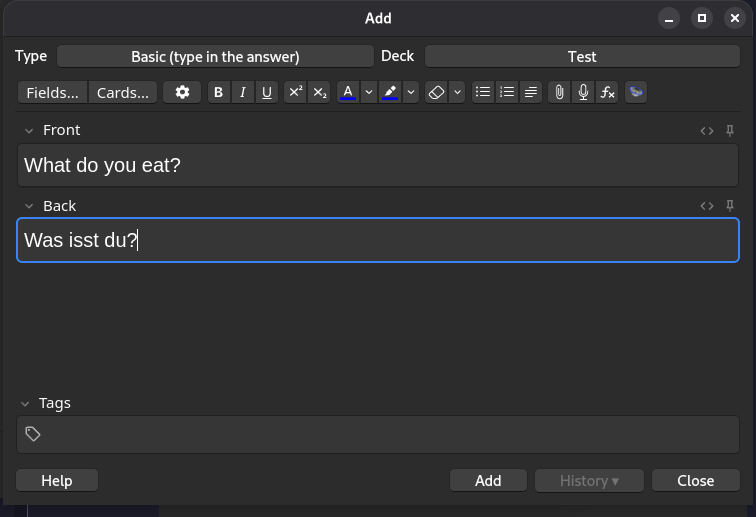Open the Fields... dialog
This screenshot has height=517, width=756.
[x=53, y=92]
